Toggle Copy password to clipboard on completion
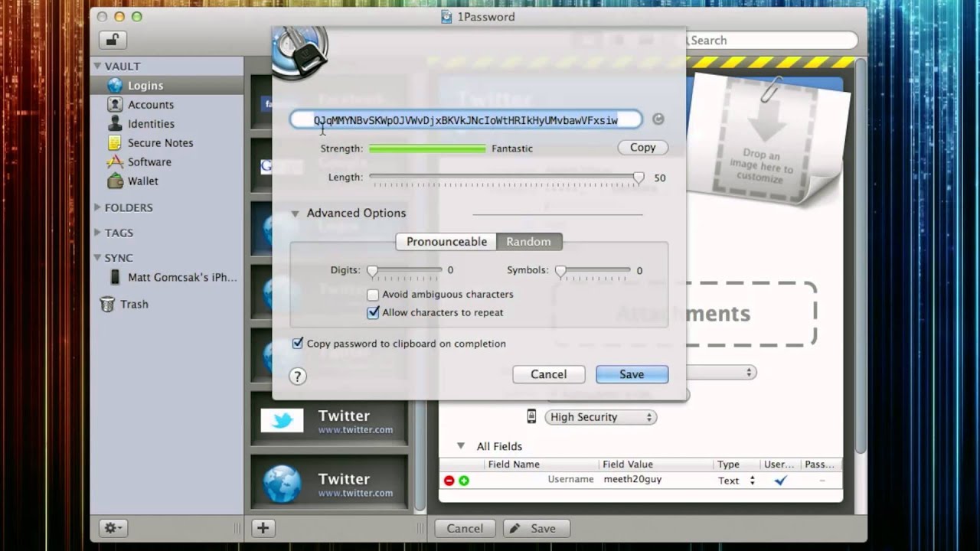This screenshot has height=551, width=980. pyautogui.click(x=297, y=344)
